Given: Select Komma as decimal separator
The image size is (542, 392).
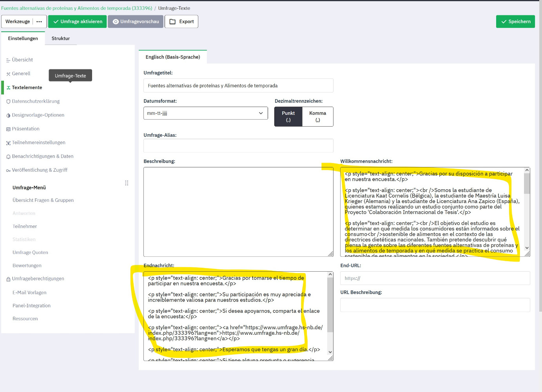Looking at the screenshot, I should (x=317, y=116).
